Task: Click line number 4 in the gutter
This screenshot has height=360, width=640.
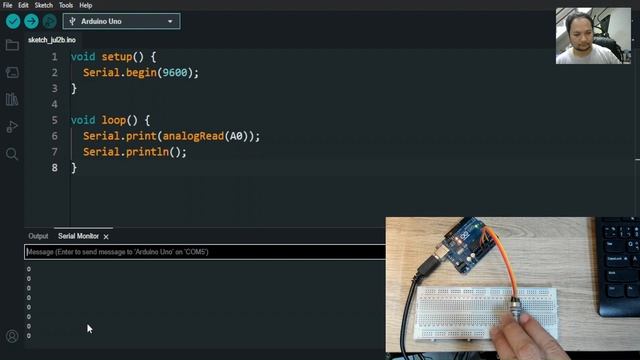Action: point(55,104)
